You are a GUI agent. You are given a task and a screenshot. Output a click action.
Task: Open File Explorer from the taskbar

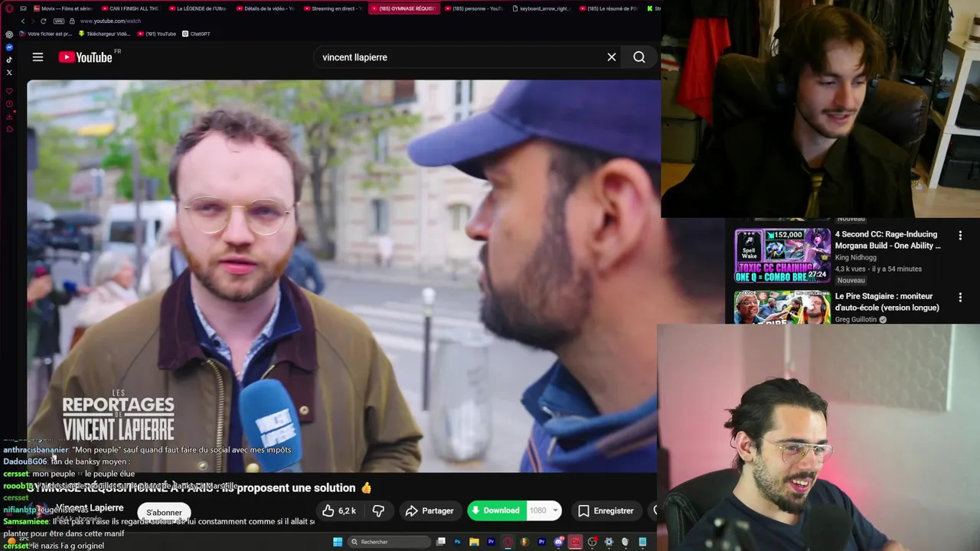click(x=474, y=542)
